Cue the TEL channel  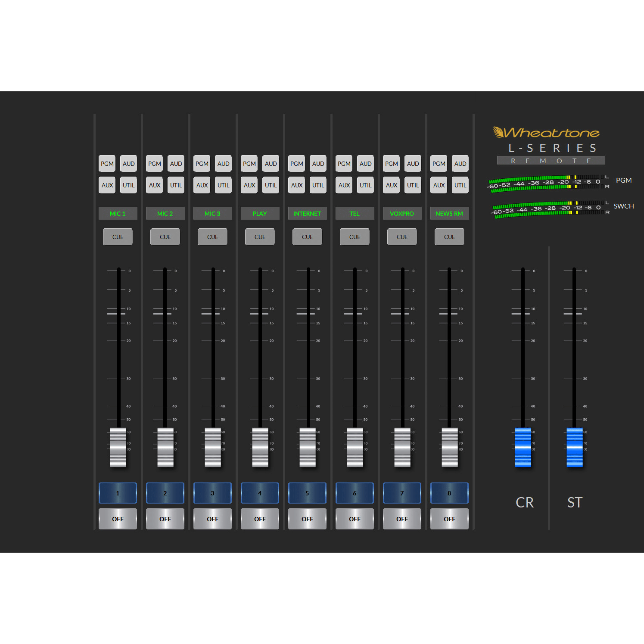(x=355, y=237)
